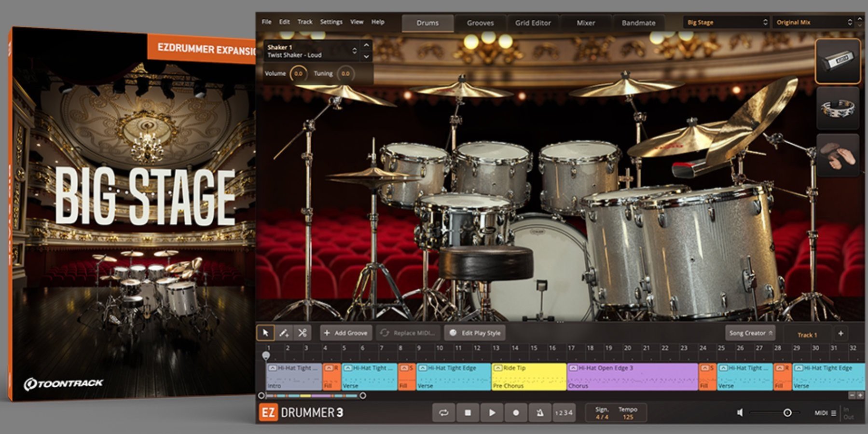Toggle the metronome click
The width and height of the screenshot is (868, 434).
pos(539,413)
